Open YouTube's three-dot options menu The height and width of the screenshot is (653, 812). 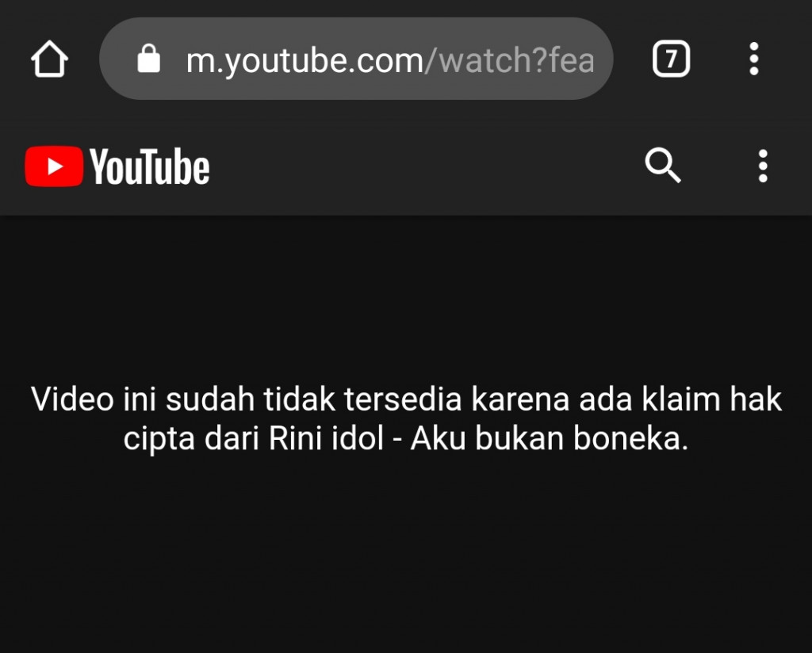763,166
